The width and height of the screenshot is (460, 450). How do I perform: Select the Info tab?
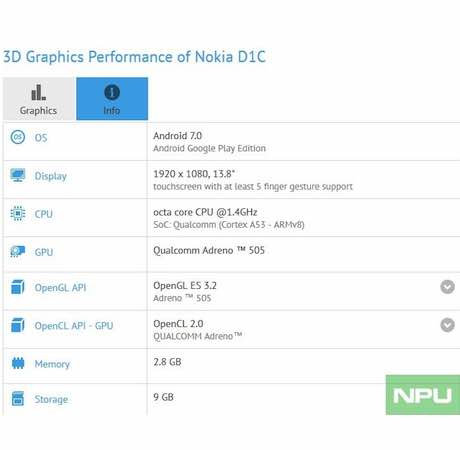tap(112, 99)
